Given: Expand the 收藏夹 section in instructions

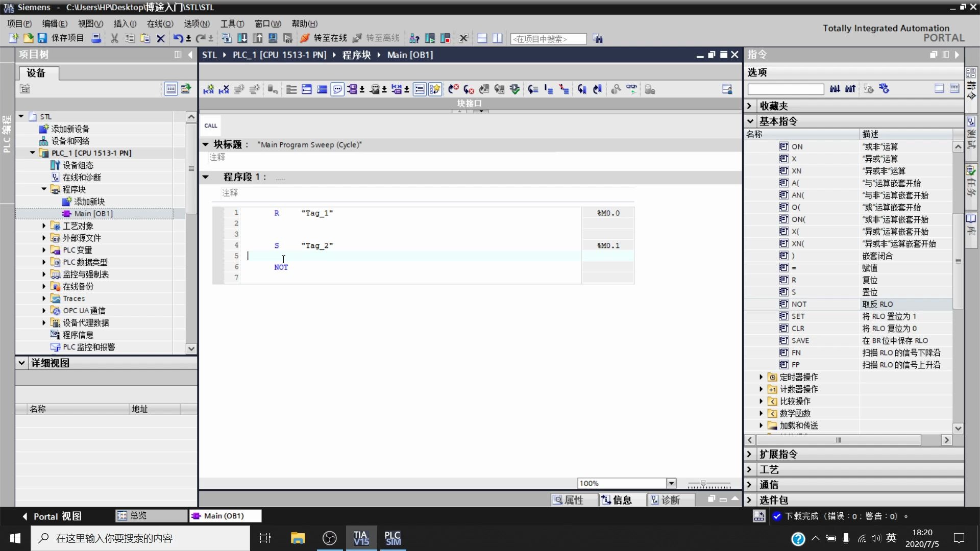Looking at the screenshot, I should click(749, 106).
